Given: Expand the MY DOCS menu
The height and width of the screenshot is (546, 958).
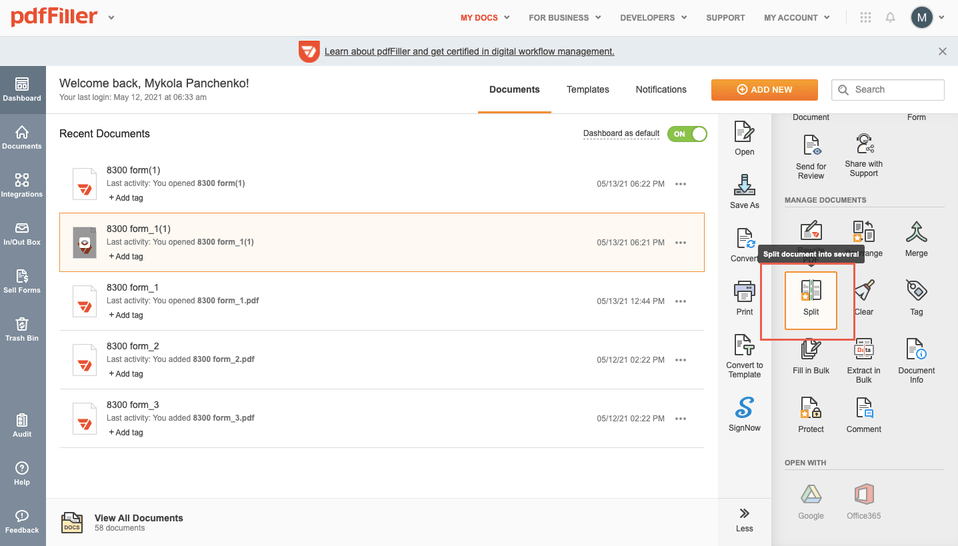Looking at the screenshot, I should [485, 18].
